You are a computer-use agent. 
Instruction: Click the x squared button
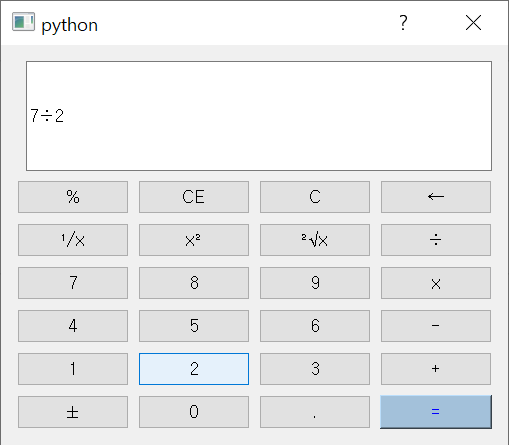click(194, 240)
